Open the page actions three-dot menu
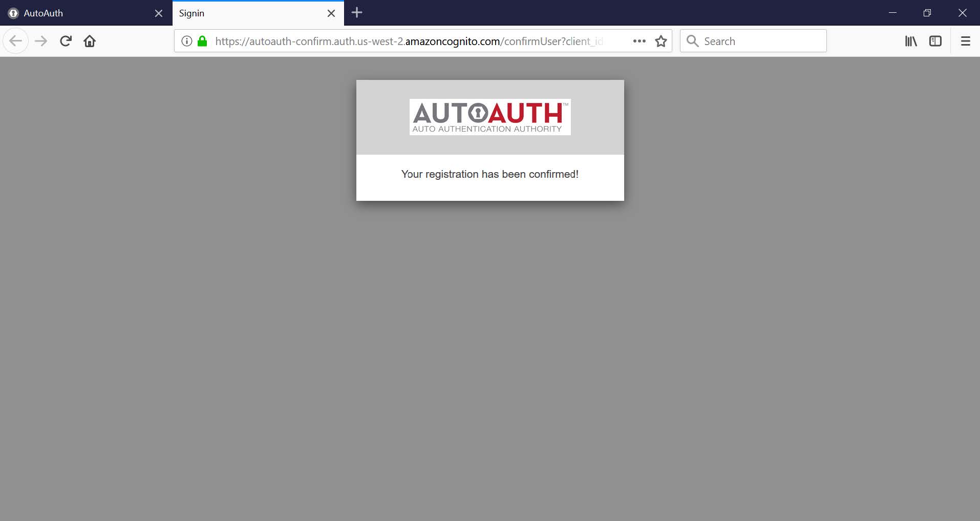Image resolution: width=980 pixels, height=521 pixels. 639,41
